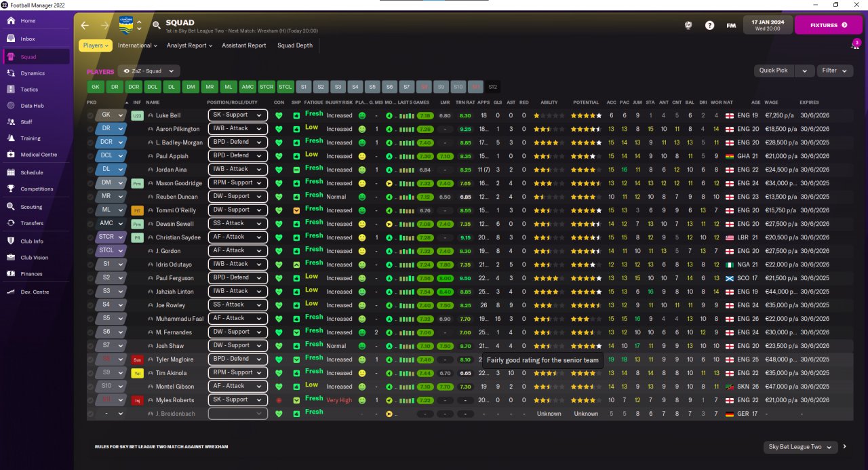Image resolution: width=868 pixels, height=470 pixels.
Task: Open the Home sidebar icon
Action: pos(11,21)
